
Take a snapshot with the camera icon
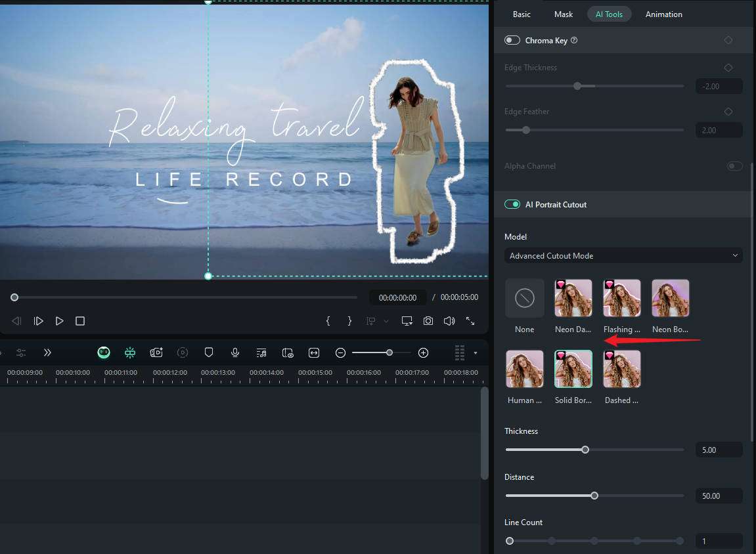(428, 321)
